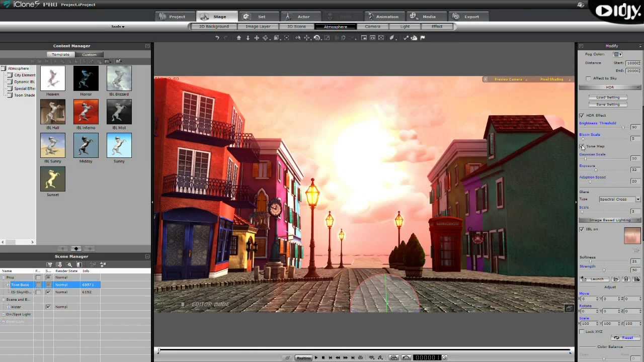Click Load Setting button
The height and width of the screenshot is (362, 644).
[x=608, y=98]
